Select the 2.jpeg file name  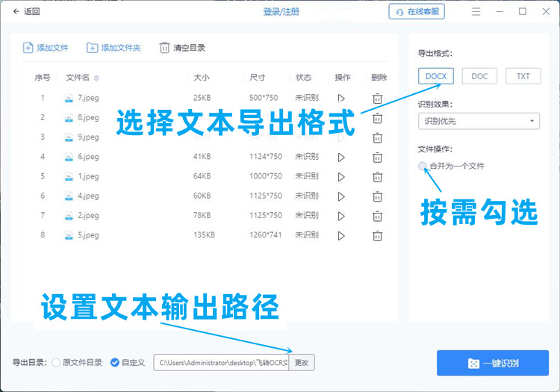88,216
